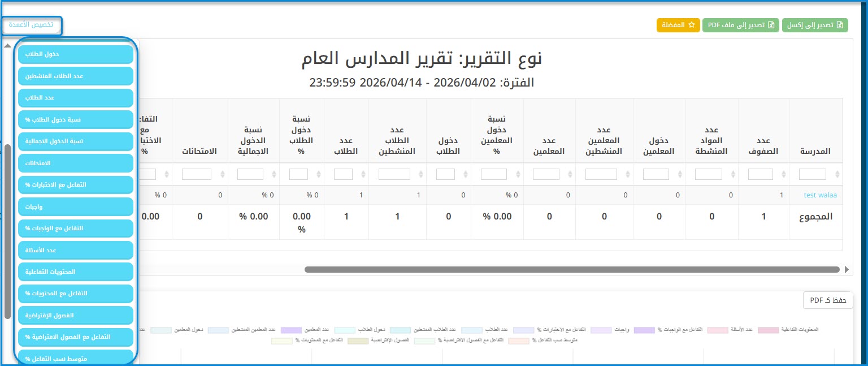Select الفصول الإفتراضية item in column list
This screenshot has height=366, width=868.
pyautogui.click(x=76, y=315)
